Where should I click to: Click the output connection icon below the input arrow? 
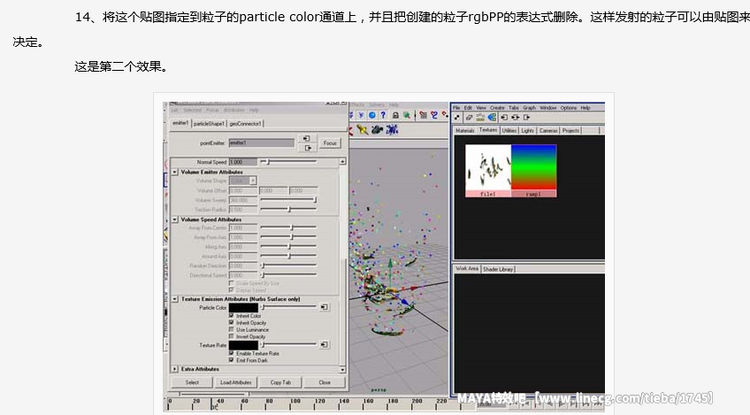308,148
